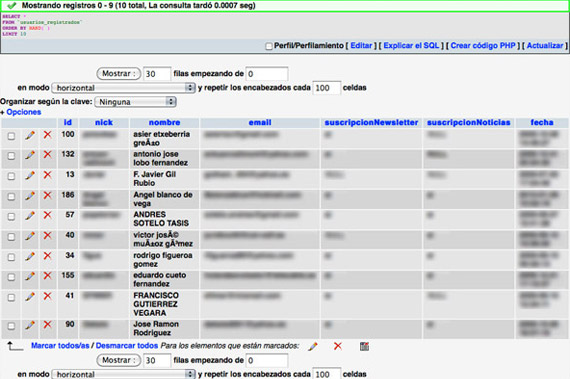Check the row with id 100
570x379 pixels.
[x=11, y=136]
